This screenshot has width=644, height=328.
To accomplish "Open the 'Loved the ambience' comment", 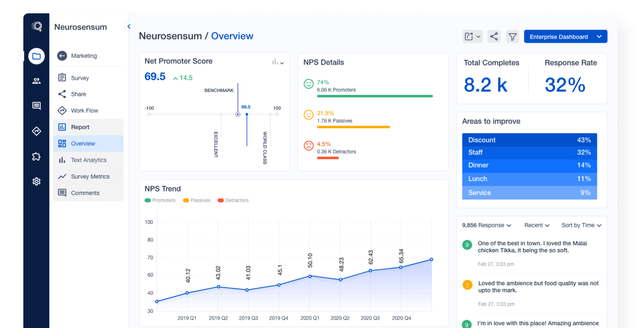I will [x=538, y=287].
